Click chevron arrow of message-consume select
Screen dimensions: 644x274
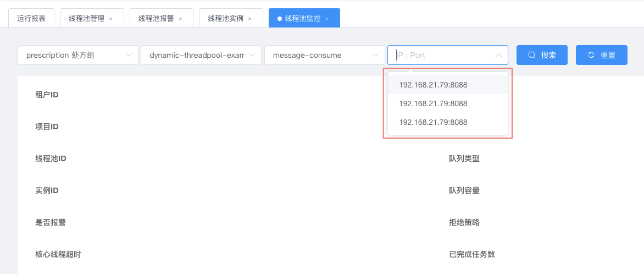pos(375,55)
